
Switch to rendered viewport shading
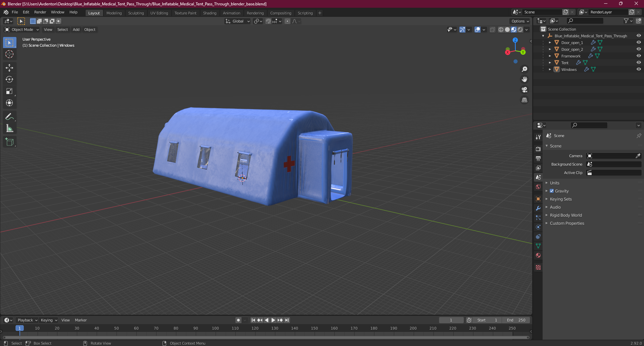(x=520, y=30)
